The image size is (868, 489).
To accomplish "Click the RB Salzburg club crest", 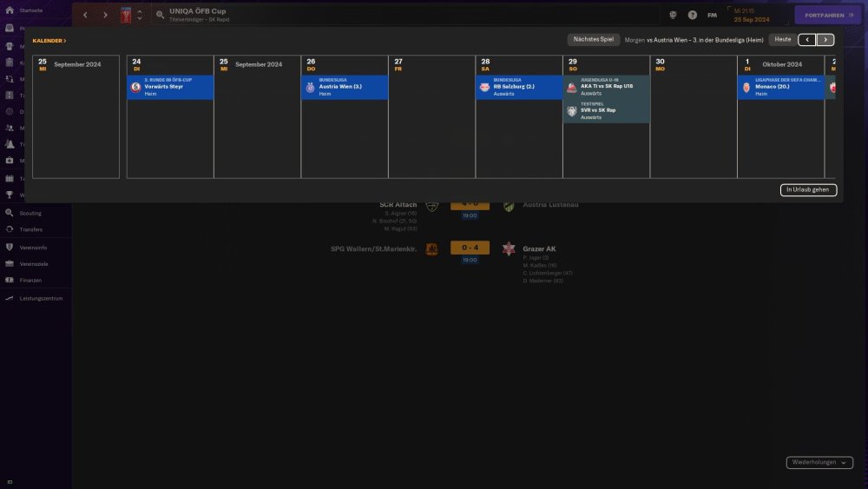I will [484, 88].
